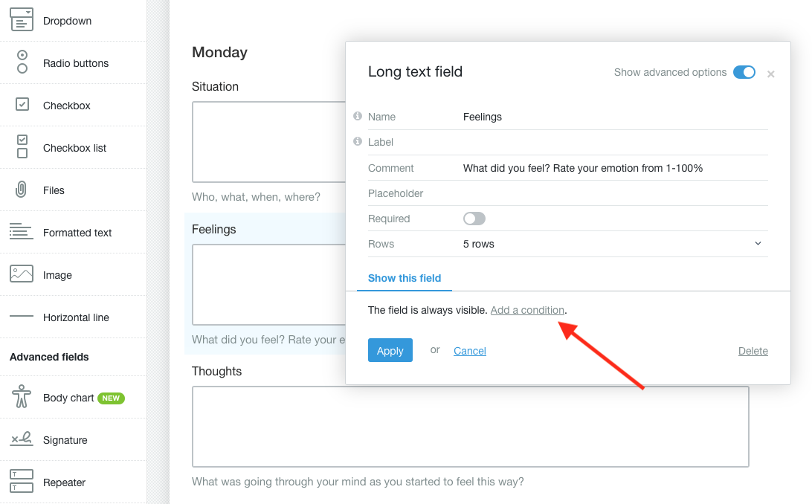Image resolution: width=812 pixels, height=504 pixels.
Task: Add a Body chart field
Action: coord(68,398)
